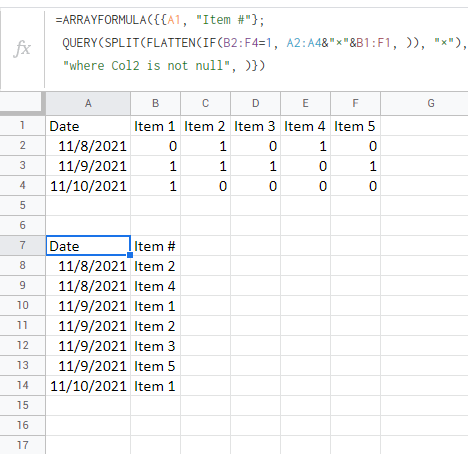468x454 pixels.
Task: Click cell F1 Item 5 header
Action: (355, 126)
